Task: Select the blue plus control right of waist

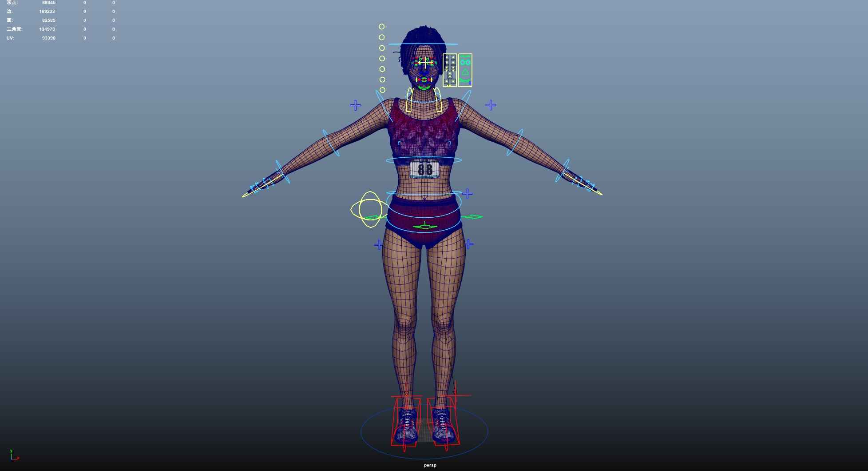Action: click(x=467, y=194)
